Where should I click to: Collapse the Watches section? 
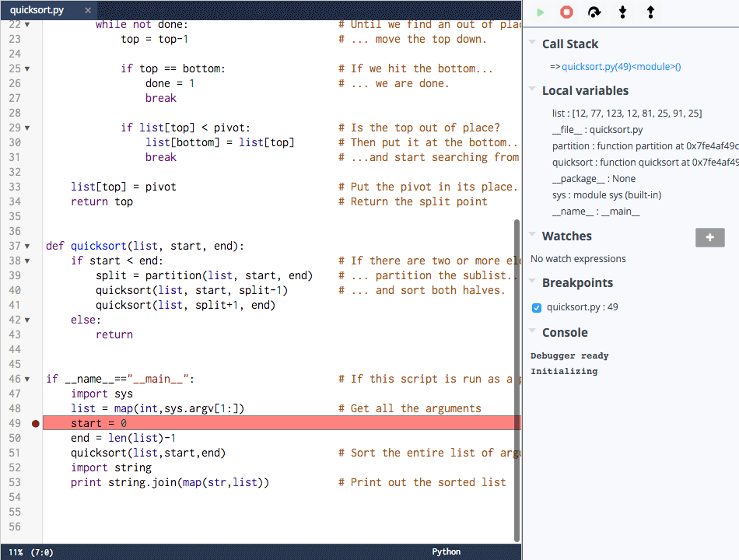(x=532, y=234)
